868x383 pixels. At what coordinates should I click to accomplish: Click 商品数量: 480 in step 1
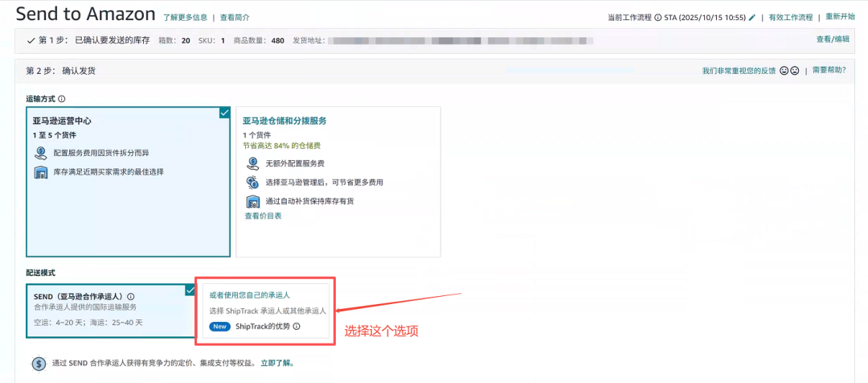259,40
